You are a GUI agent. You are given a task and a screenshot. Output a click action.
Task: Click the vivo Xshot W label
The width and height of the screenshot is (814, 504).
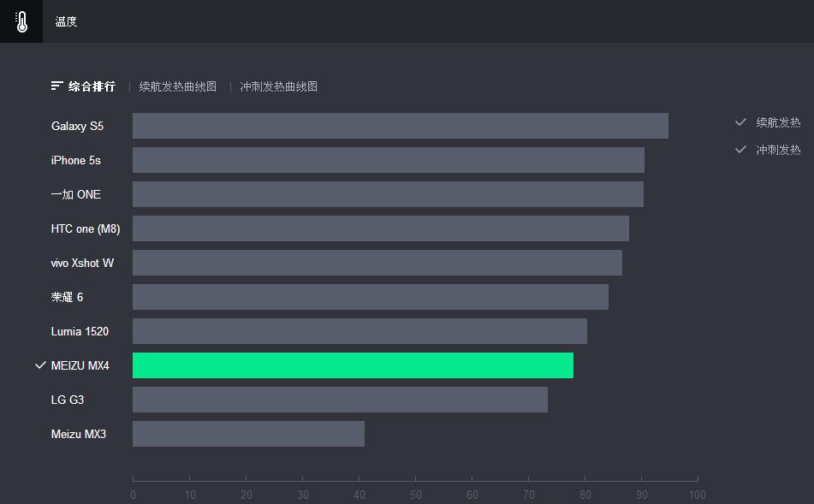coord(82,264)
